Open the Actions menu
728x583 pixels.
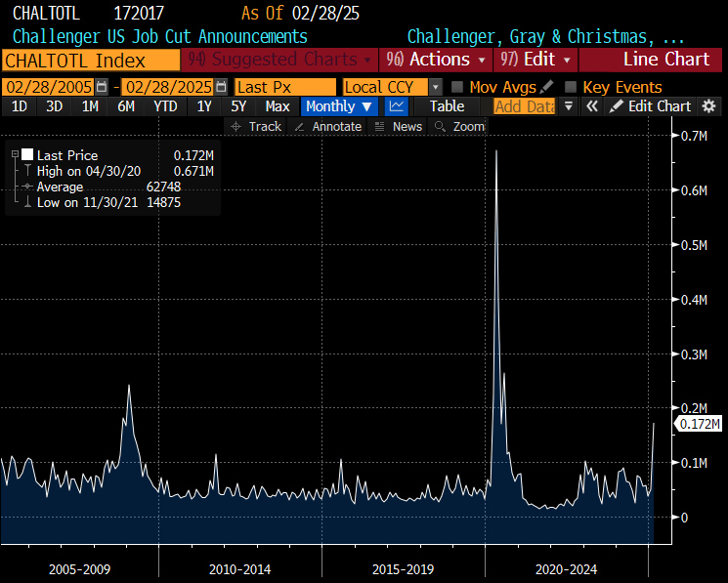coord(434,60)
